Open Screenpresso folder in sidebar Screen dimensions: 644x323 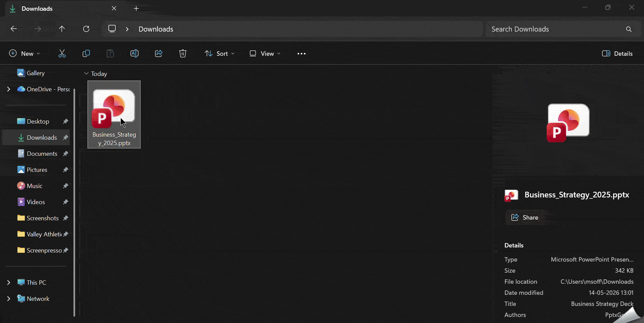(44, 250)
